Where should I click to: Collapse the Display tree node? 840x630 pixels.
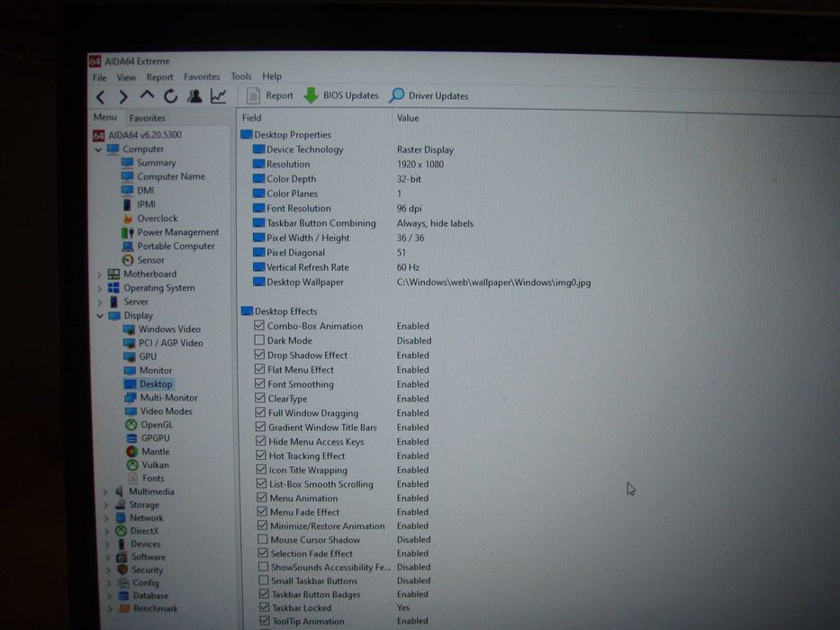(x=100, y=316)
